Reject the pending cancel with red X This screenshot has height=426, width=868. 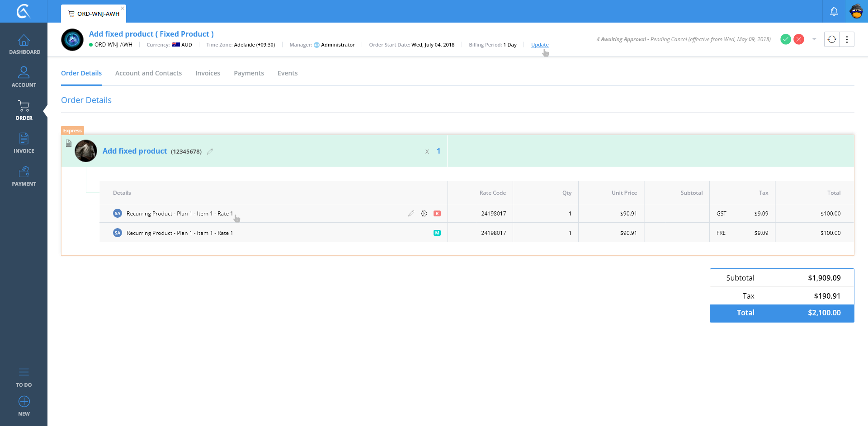point(799,39)
